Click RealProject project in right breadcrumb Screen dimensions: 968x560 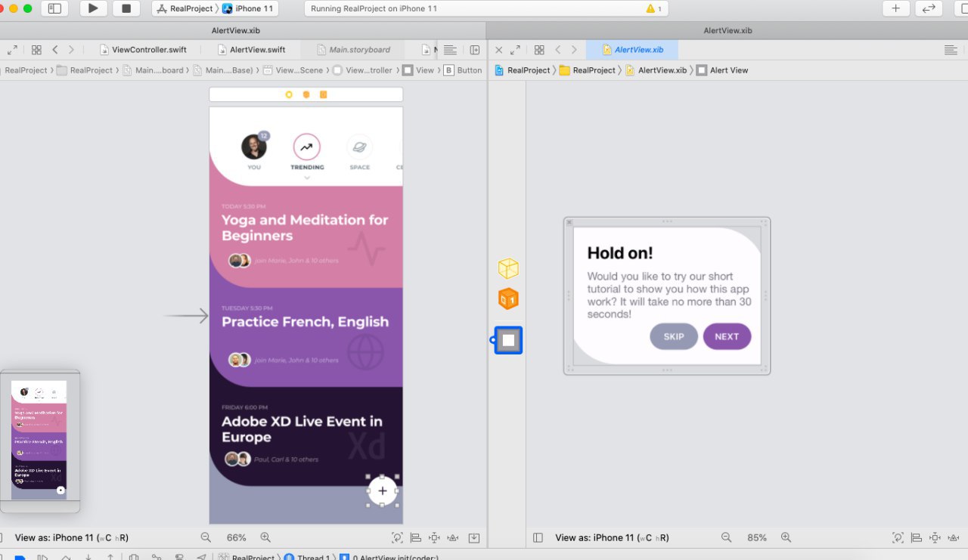point(522,70)
